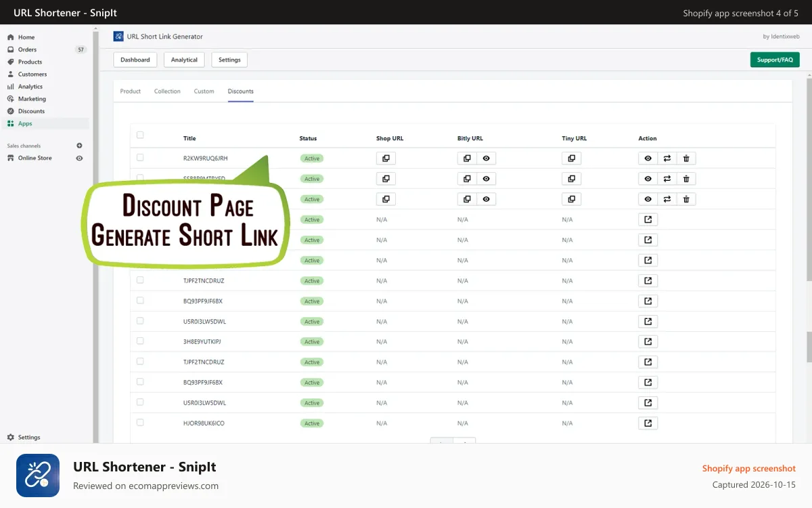Switch to the Collection tab
Image resolution: width=812 pixels, height=508 pixels.
[167, 91]
